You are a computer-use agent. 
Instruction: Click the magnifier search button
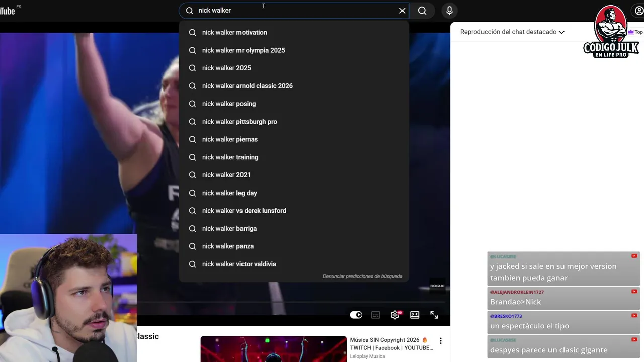click(x=422, y=11)
